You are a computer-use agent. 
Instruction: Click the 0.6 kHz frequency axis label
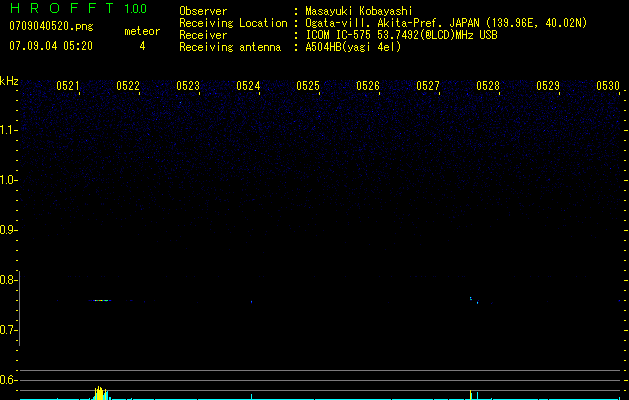(8, 380)
